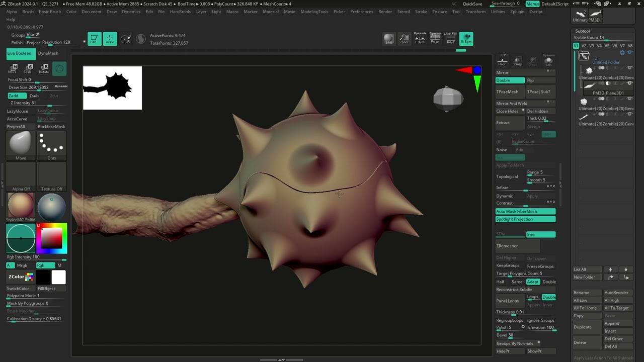Click the camera view orientation head
Screen dimensions: 644x362
(x=448, y=99)
